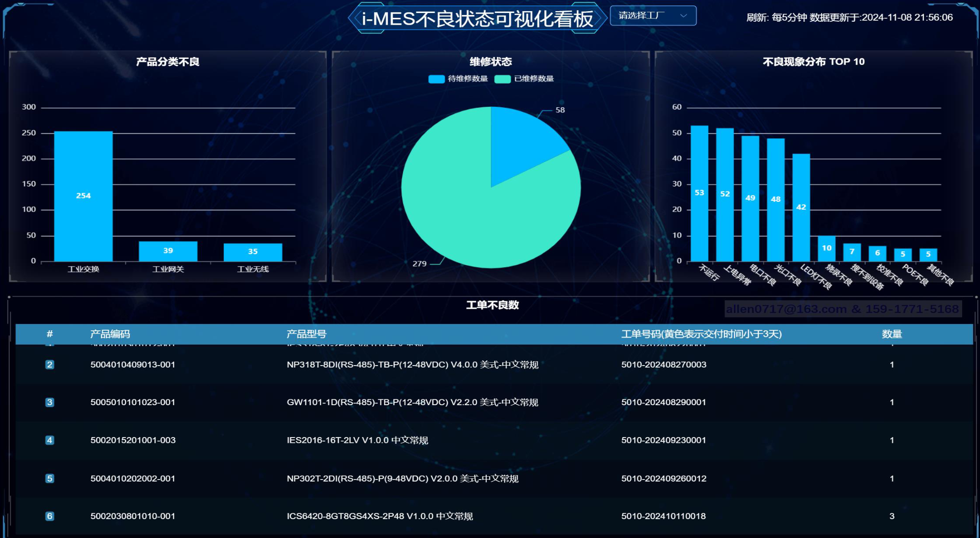Click product code 5004010202002-001

pyautogui.click(x=133, y=479)
